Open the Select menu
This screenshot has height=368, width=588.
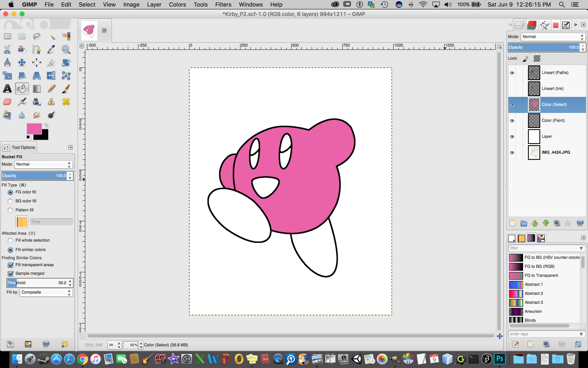87,4
